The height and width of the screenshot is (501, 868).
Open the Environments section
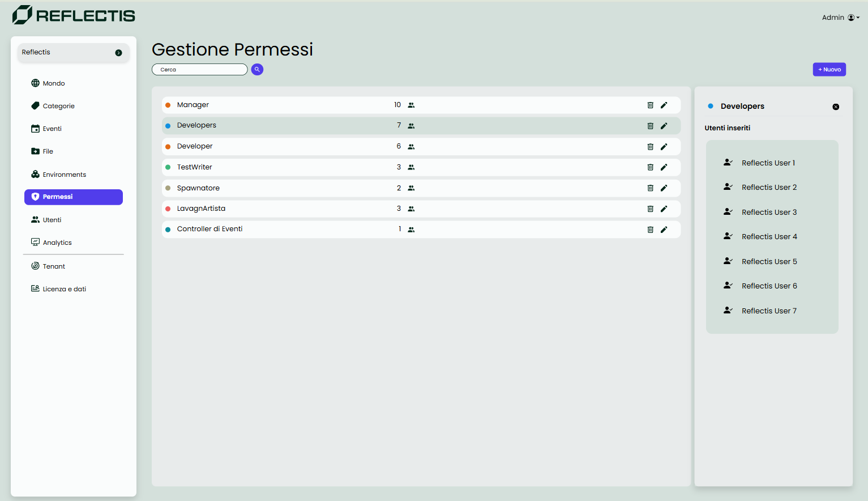(x=64, y=174)
